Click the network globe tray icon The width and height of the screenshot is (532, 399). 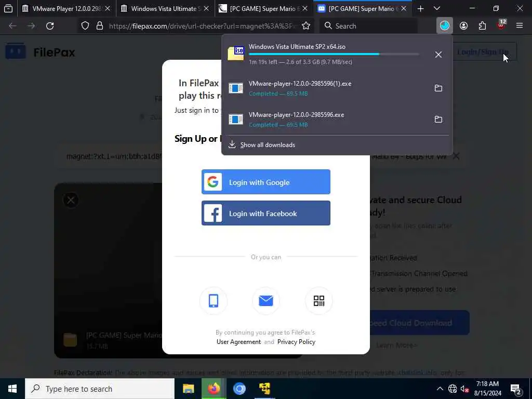click(x=453, y=389)
